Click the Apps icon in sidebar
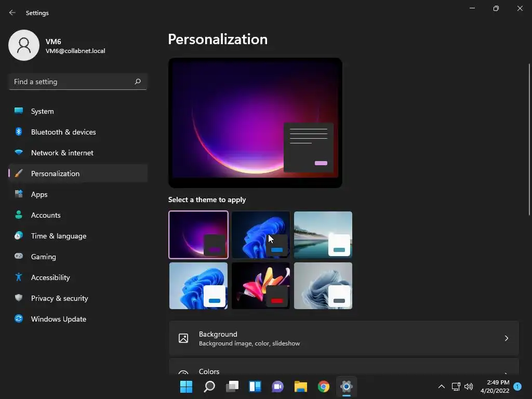Viewport: 532px width, 399px height. pos(19,194)
